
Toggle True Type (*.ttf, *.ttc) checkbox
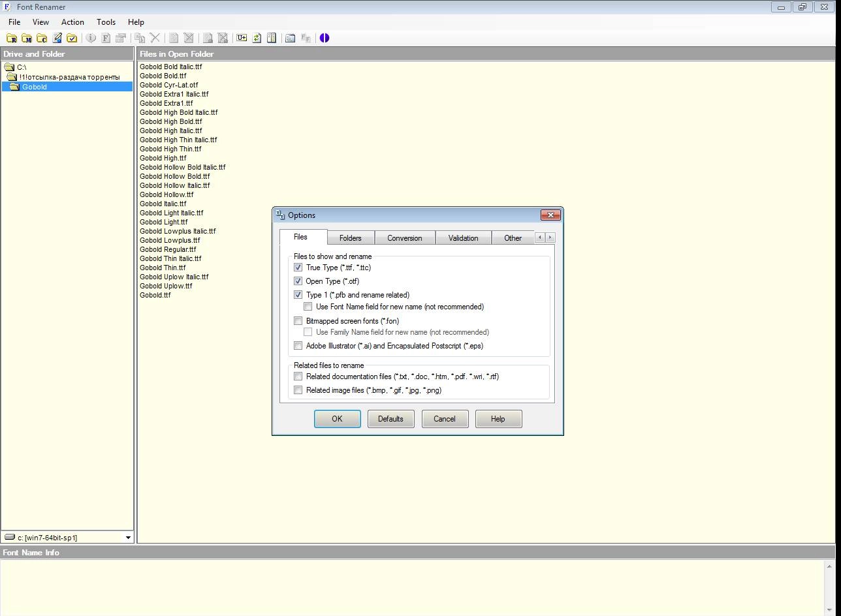tap(298, 268)
